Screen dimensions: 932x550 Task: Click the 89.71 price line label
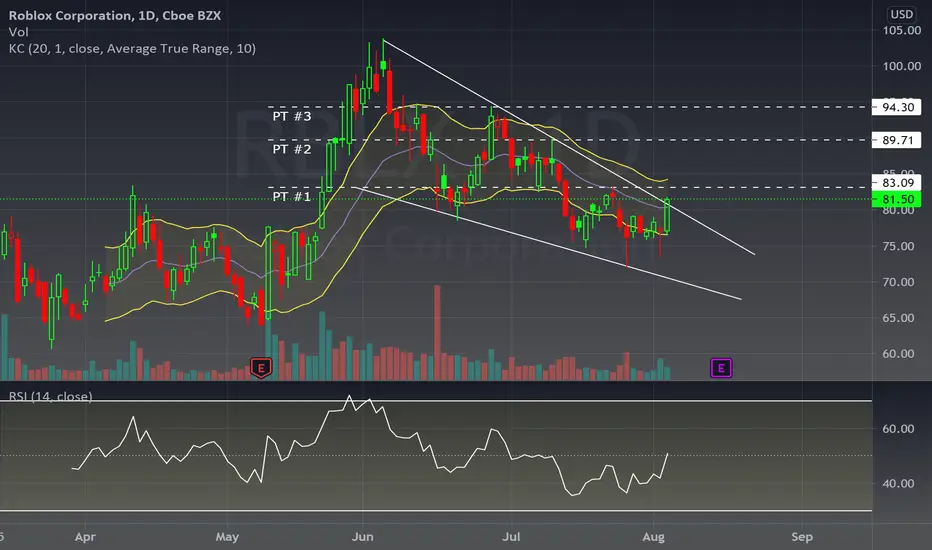(x=897, y=140)
